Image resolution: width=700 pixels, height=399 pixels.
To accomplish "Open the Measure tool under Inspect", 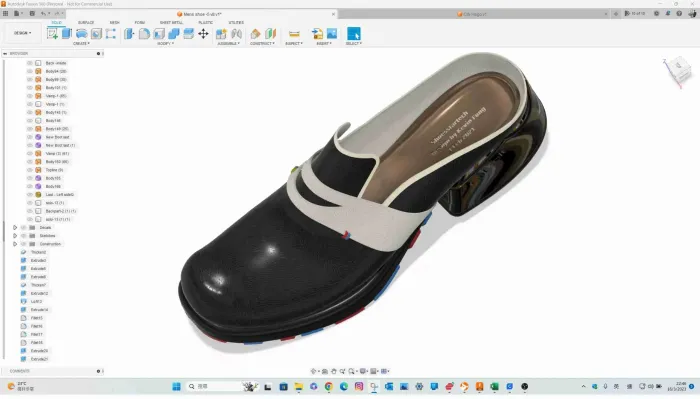I will pos(294,34).
